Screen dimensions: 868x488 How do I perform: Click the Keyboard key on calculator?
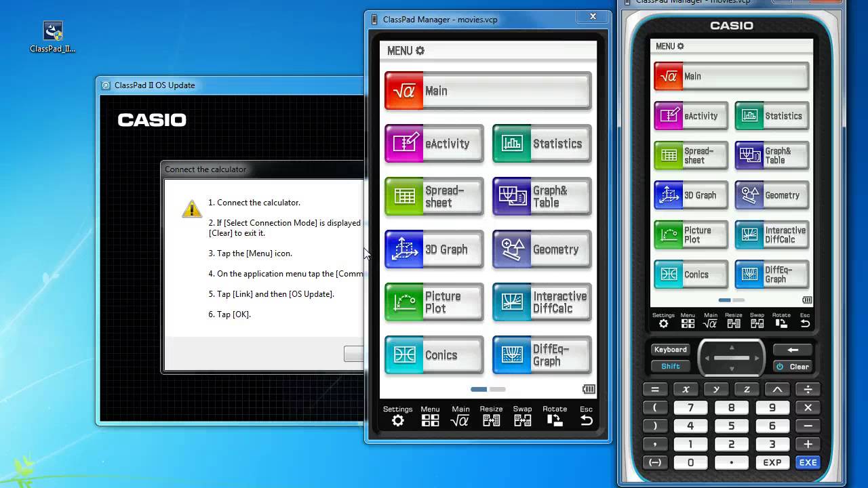pyautogui.click(x=670, y=350)
